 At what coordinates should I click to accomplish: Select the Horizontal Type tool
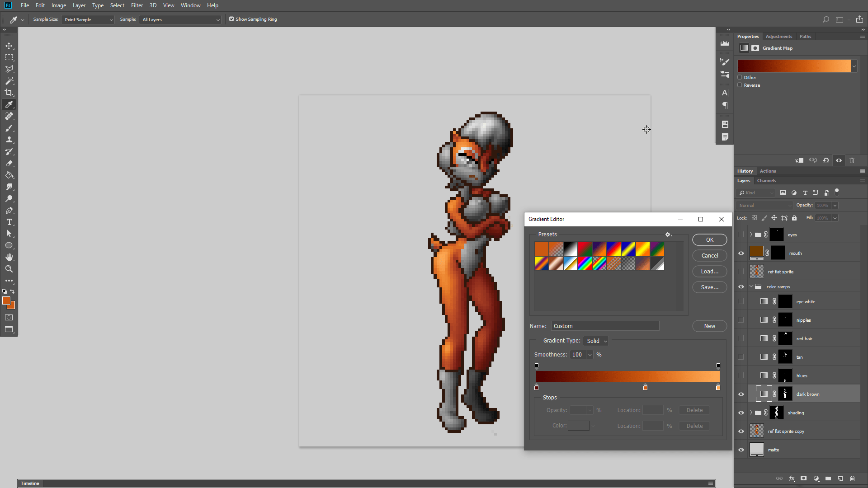9,222
